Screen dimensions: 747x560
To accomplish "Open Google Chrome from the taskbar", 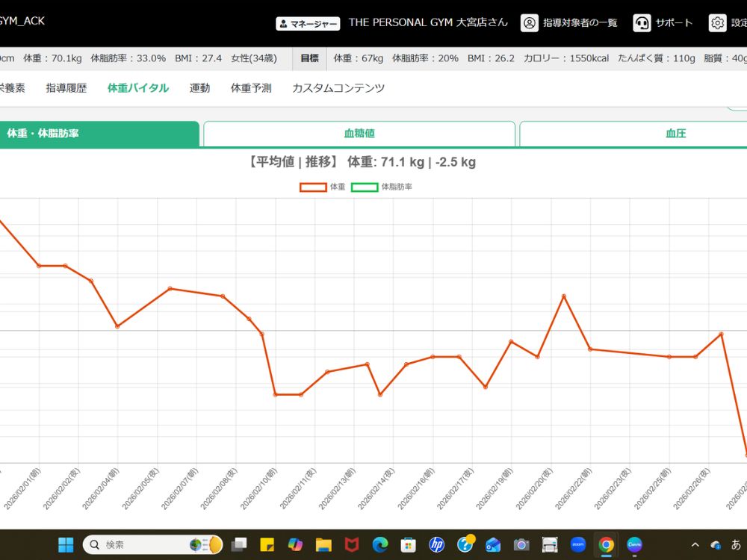I will tap(607, 544).
